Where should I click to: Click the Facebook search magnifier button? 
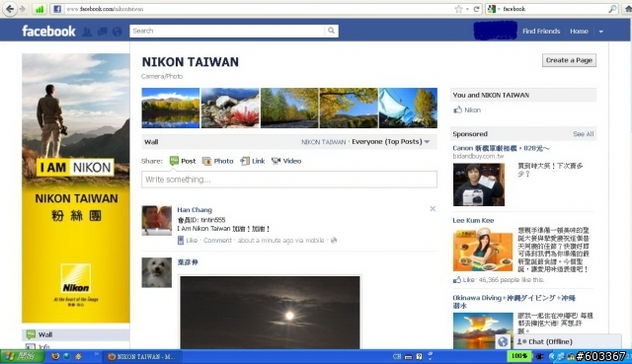[x=331, y=31]
